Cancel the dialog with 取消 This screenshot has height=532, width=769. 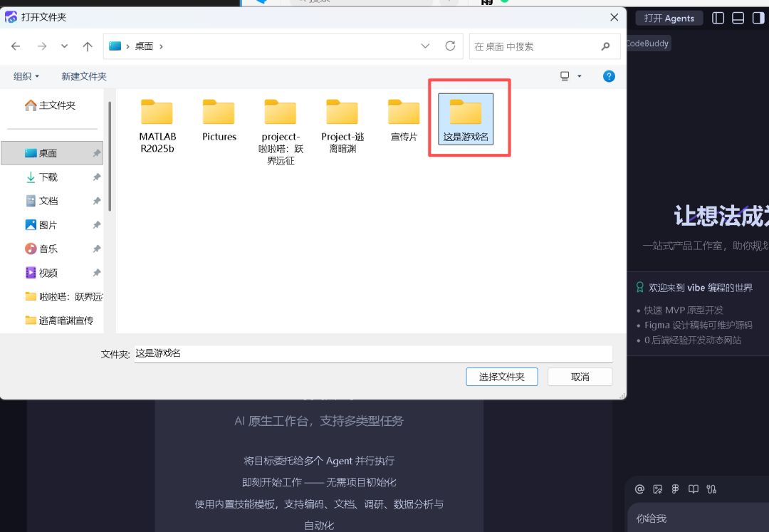click(x=580, y=377)
